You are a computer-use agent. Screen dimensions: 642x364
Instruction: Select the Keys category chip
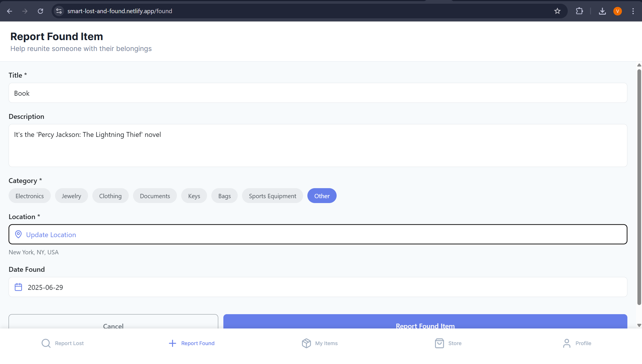(x=194, y=196)
